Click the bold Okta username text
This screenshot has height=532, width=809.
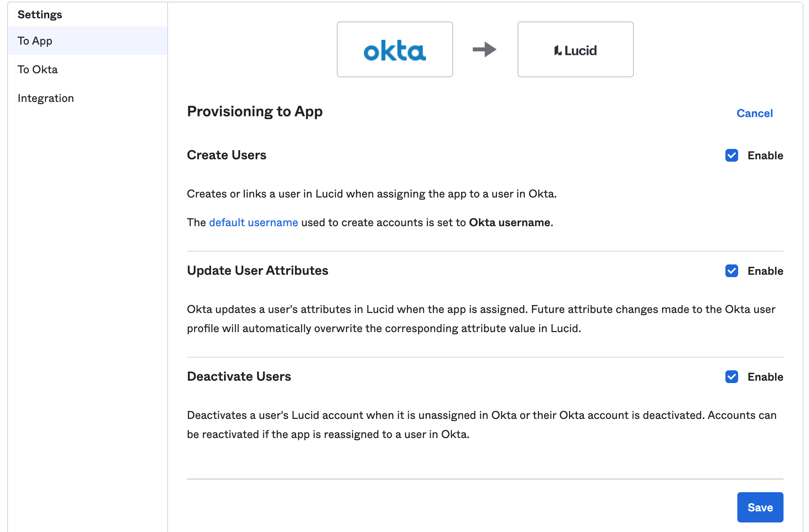click(x=510, y=222)
